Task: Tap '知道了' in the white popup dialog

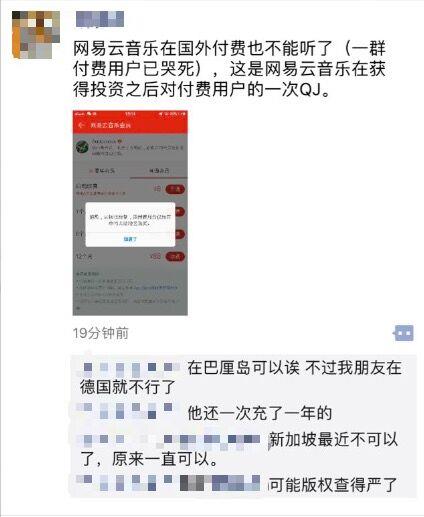Action: click(x=130, y=239)
